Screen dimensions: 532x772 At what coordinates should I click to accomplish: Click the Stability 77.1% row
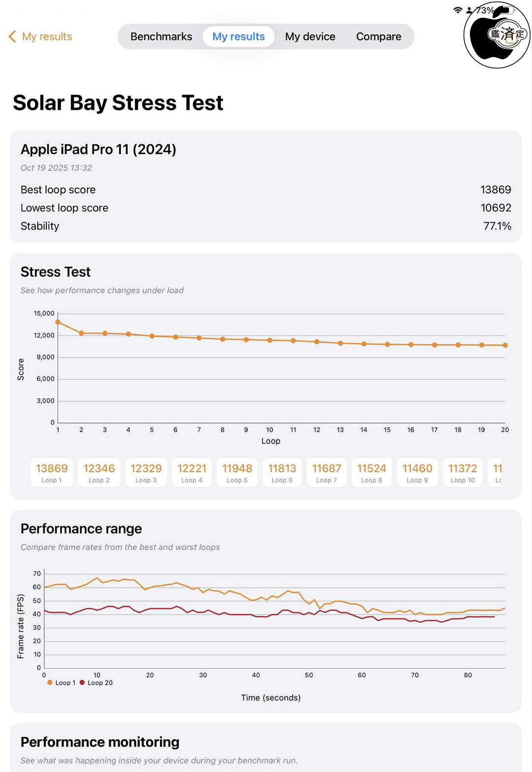266,226
